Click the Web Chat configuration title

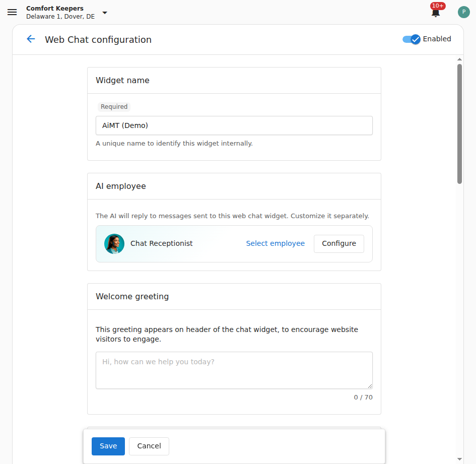point(98,39)
